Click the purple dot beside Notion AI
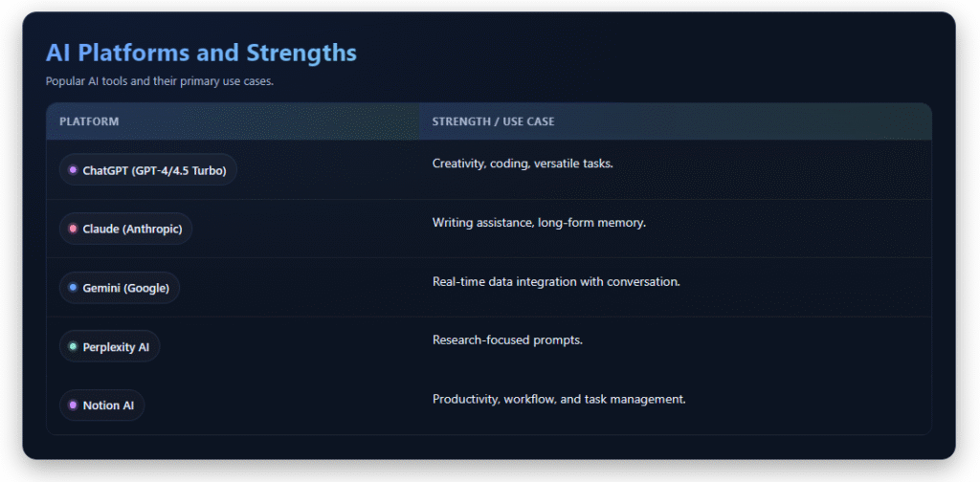 click(73, 405)
